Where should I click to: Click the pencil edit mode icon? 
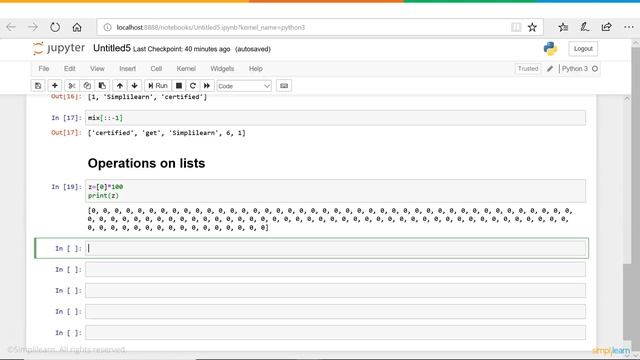[550, 69]
